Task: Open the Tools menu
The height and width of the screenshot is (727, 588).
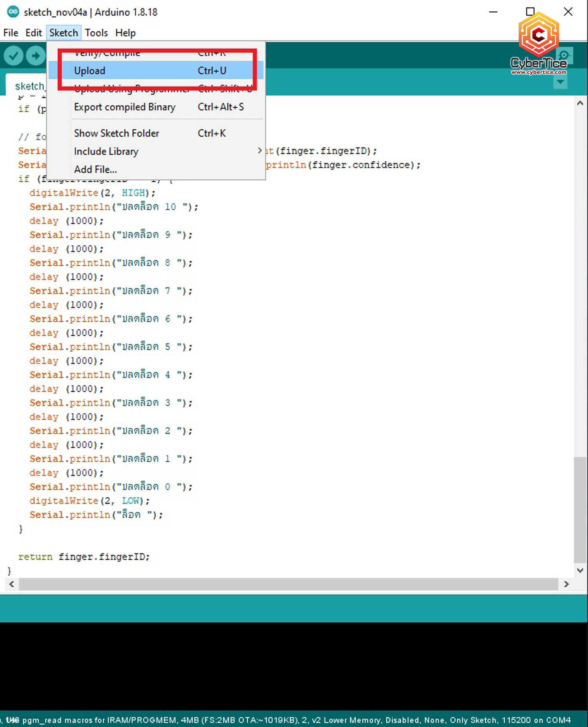Action: 96,33
